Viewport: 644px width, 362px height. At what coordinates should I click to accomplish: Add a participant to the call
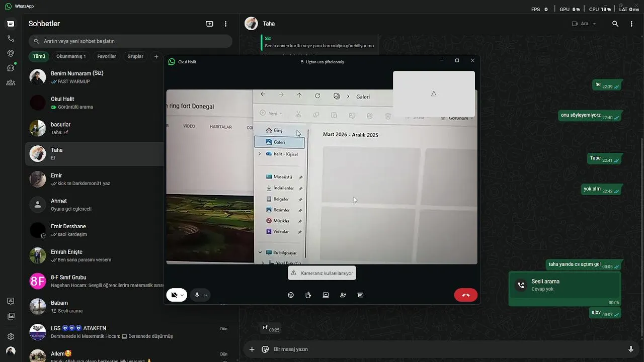point(343,295)
